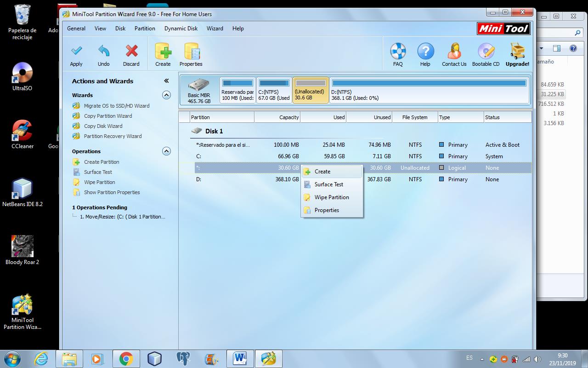The image size is (588, 368).
Task: Open the Partition menu
Action: click(145, 29)
